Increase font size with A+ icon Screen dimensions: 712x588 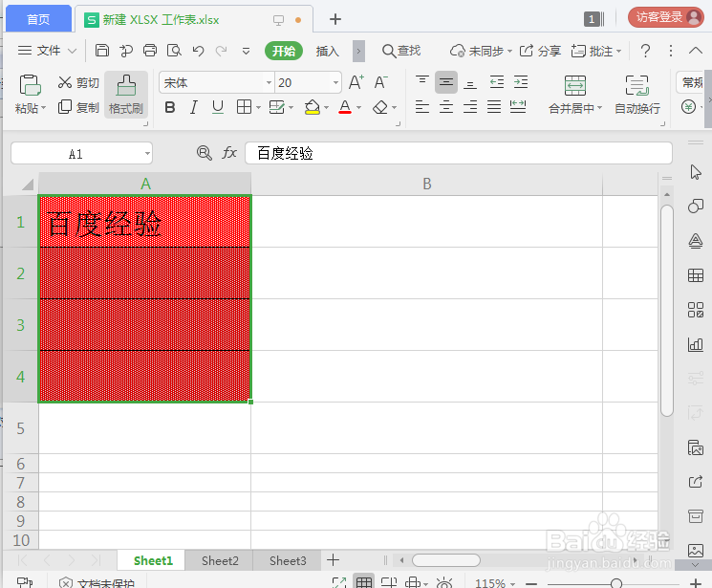(x=356, y=82)
